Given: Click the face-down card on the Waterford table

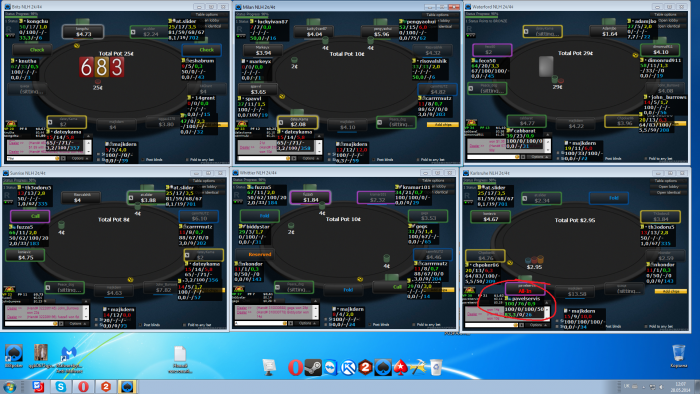Looking at the screenshot, I should [x=546, y=66].
